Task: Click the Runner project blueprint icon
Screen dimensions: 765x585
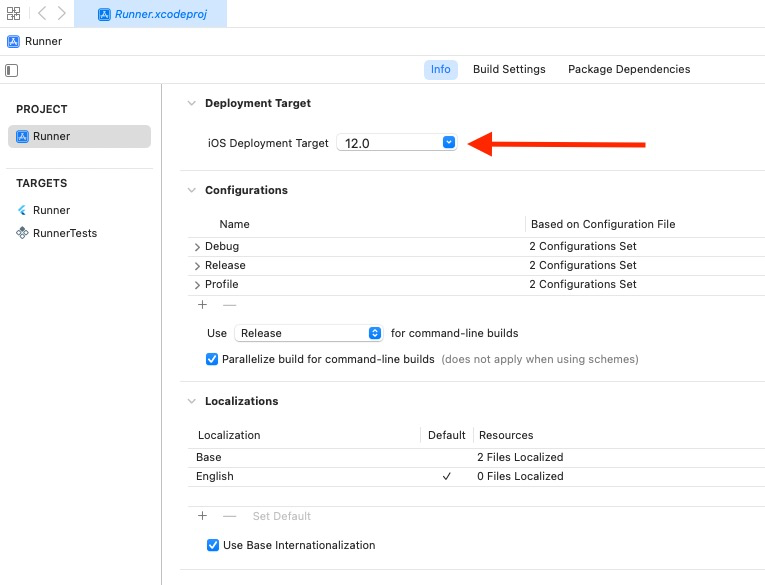Action: click(x=22, y=136)
